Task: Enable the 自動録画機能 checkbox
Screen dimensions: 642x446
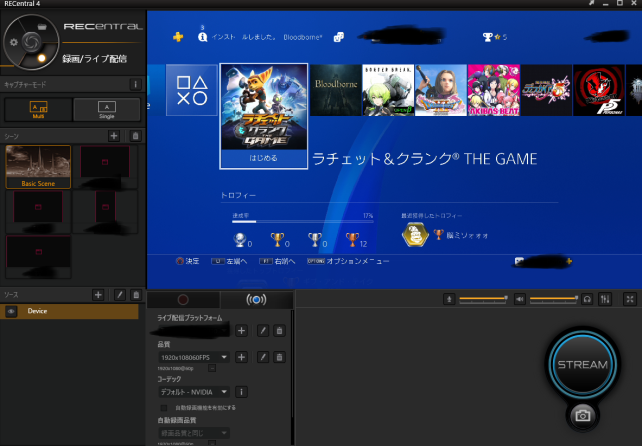Action: pyautogui.click(x=164, y=408)
